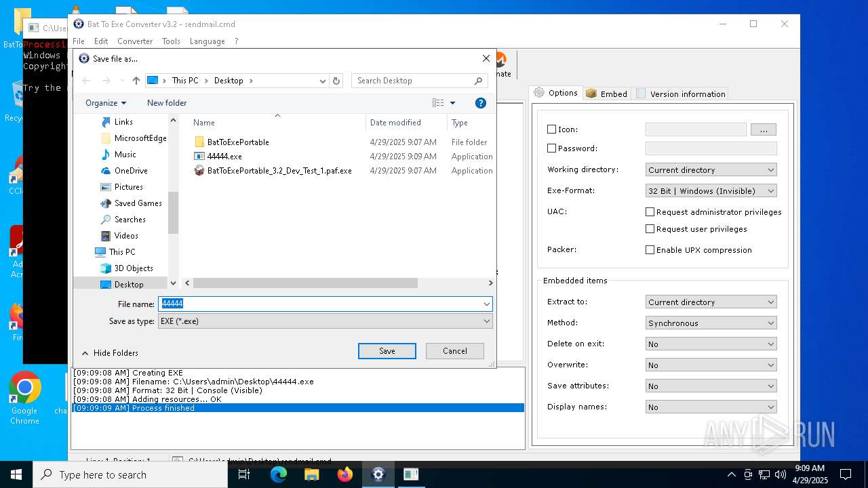Select Desktop in navigation tree
868x488 pixels.
tap(129, 285)
